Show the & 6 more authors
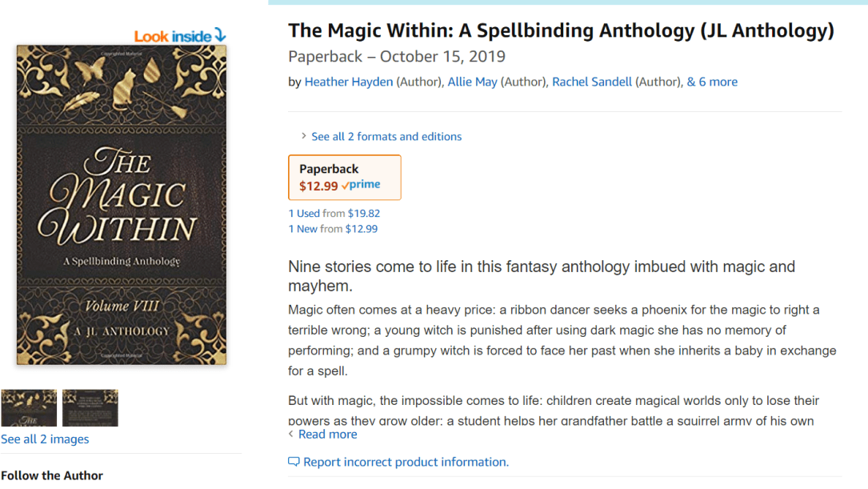The height and width of the screenshot is (489, 868). click(712, 82)
